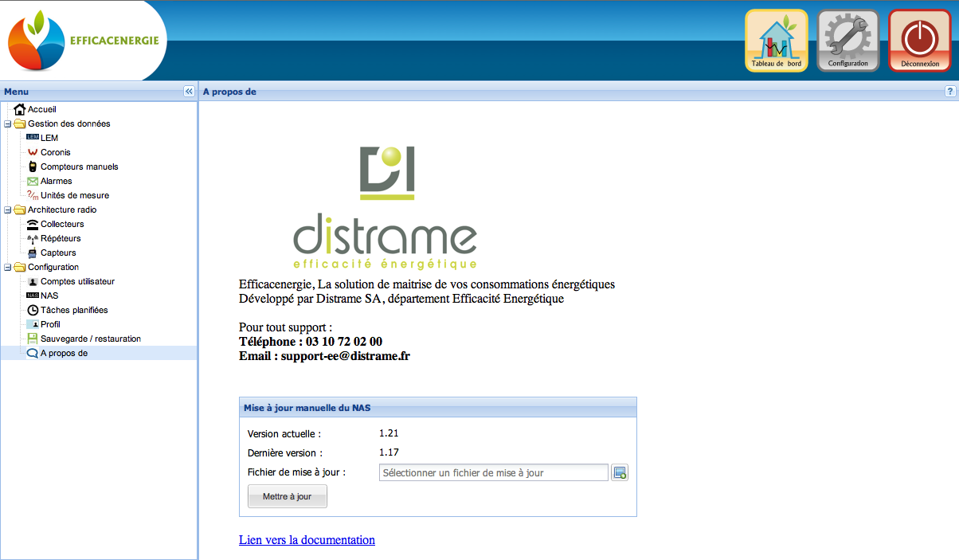Image resolution: width=959 pixels, height=560 pixels.
Task: Open Sauvegarde / restauration menu entry
Action: tap(91, 339)
